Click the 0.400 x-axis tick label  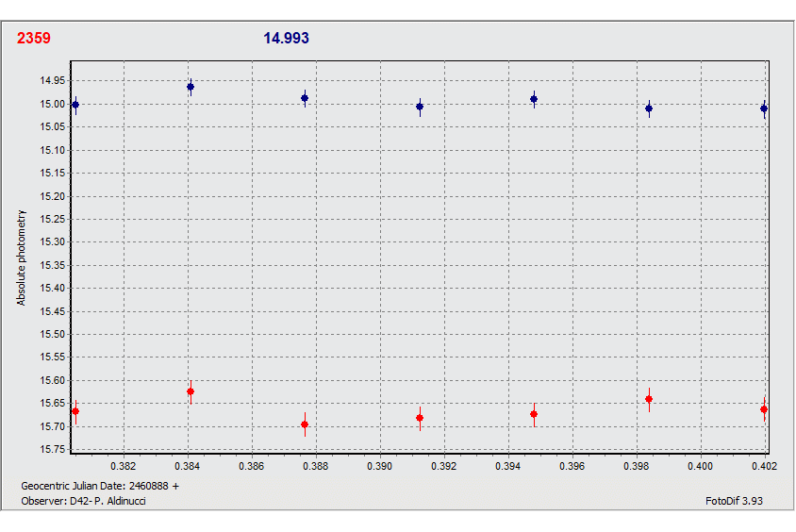tap(701, 466)
